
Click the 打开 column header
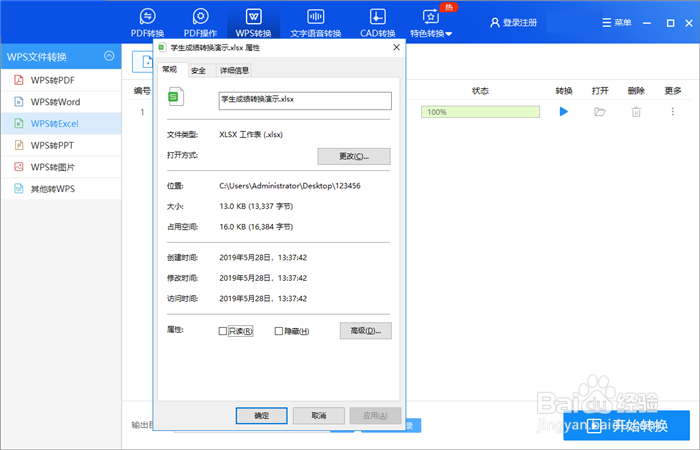click(600, 91)
